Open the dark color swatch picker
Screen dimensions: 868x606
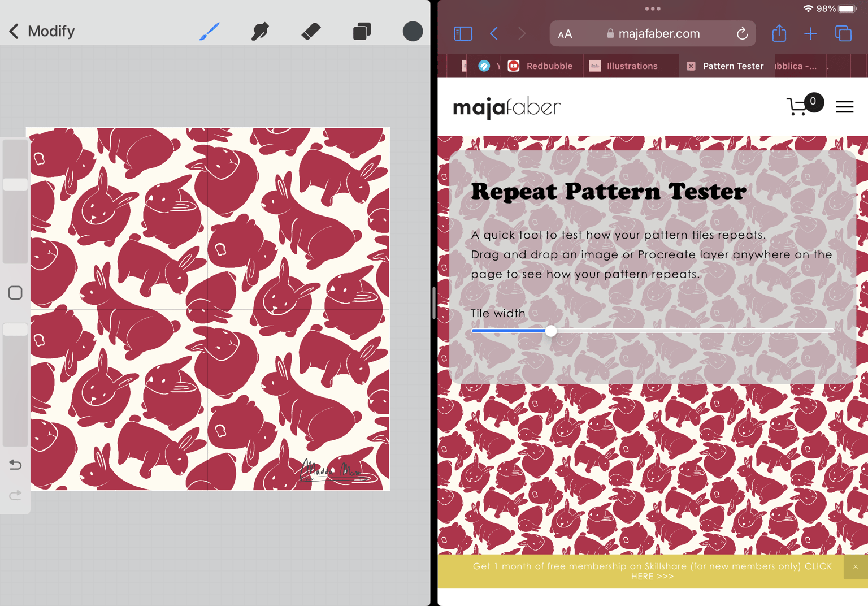click(x=413, y=31)
